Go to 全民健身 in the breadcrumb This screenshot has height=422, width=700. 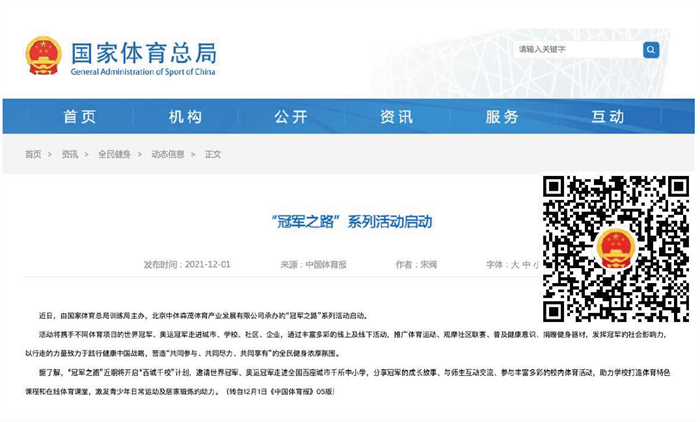click(x=114, y=155)
